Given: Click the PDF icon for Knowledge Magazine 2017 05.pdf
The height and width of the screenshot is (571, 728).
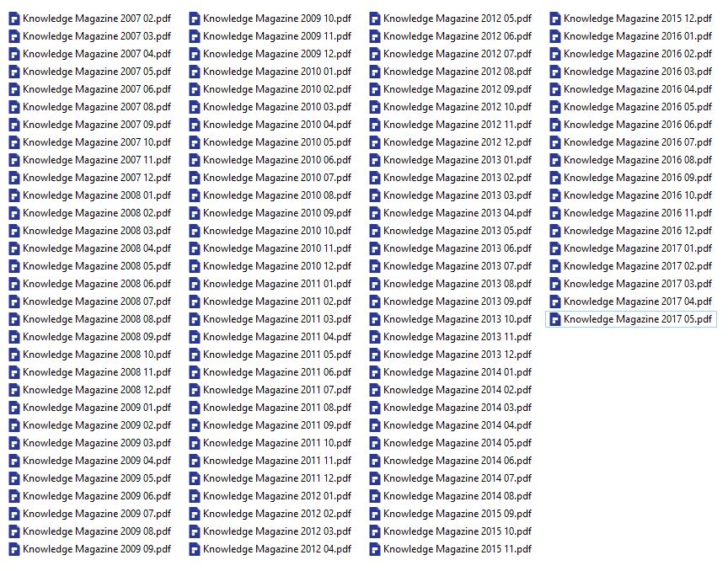Looking at the screenshot, I should click(x=555, y=319).
